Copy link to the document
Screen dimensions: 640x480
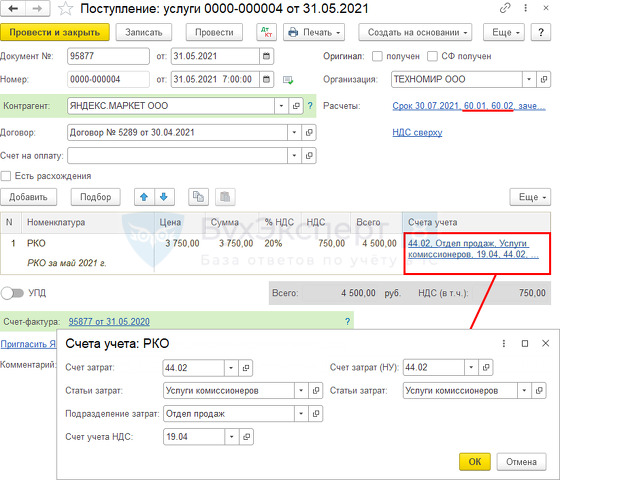pyautogui.click(x=505, y=8)
